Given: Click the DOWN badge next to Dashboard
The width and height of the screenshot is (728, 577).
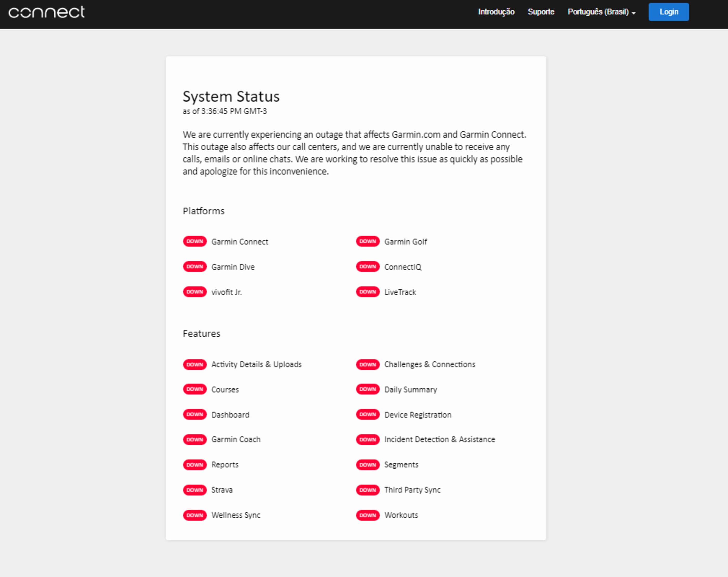Looking at the screenshot, I should pos(194,414).
